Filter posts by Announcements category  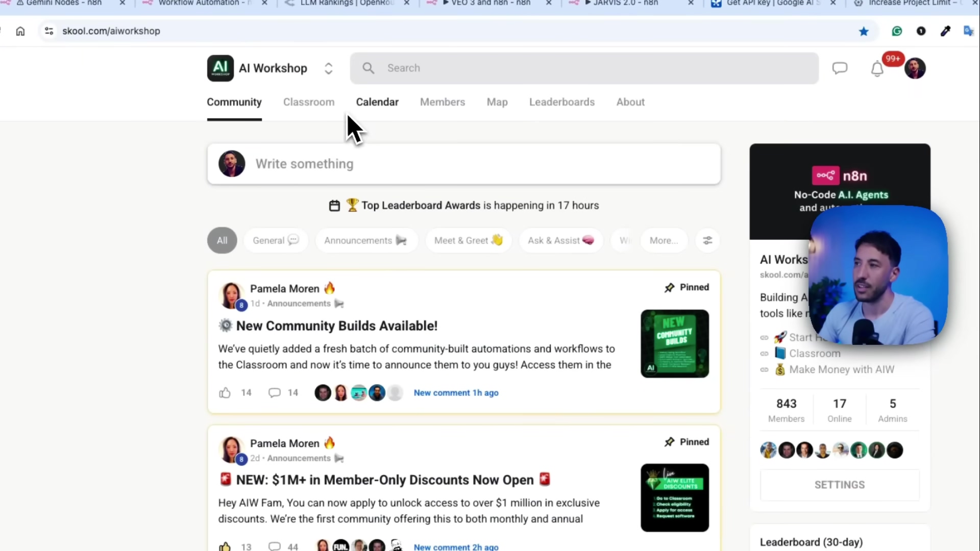click(x=366, y=240)
